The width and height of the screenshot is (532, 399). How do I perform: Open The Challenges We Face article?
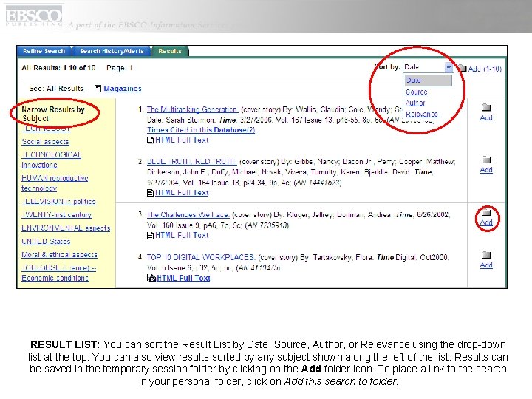[188, 214]
